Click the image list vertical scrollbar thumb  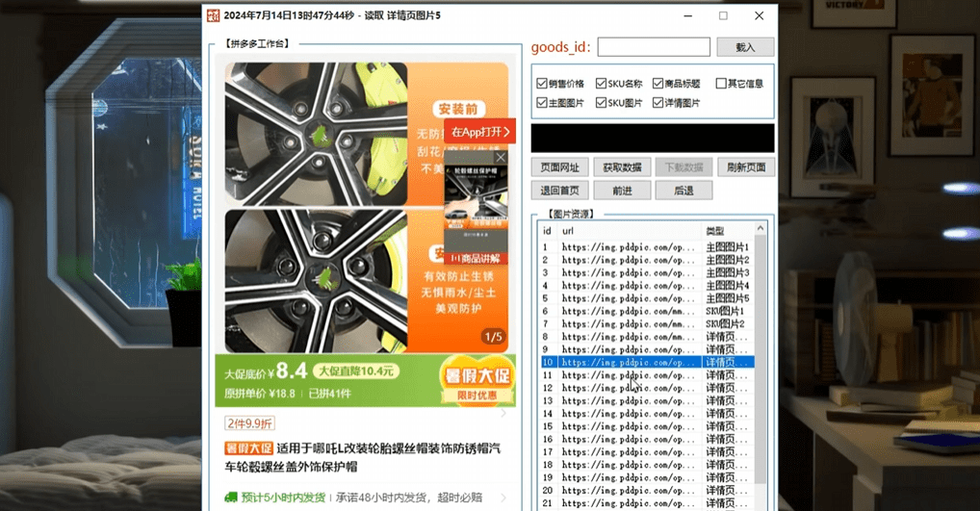coord(761,359)
